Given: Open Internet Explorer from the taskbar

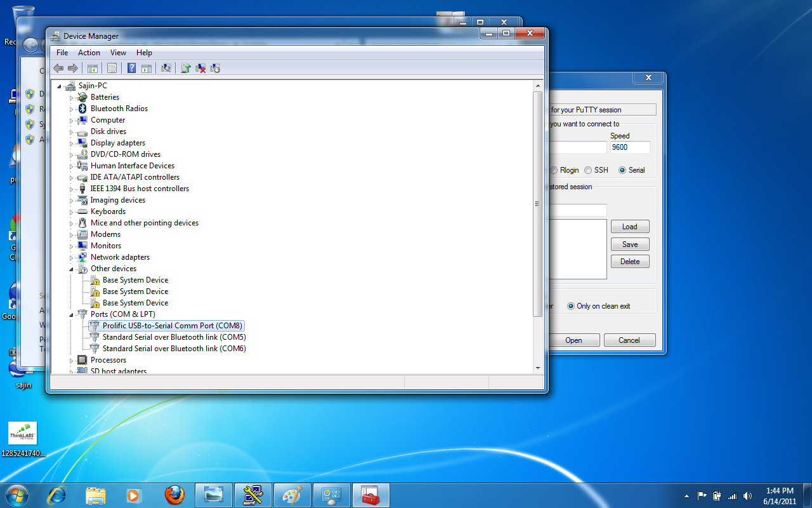Looking at the screenshot, I should (57, 495).
